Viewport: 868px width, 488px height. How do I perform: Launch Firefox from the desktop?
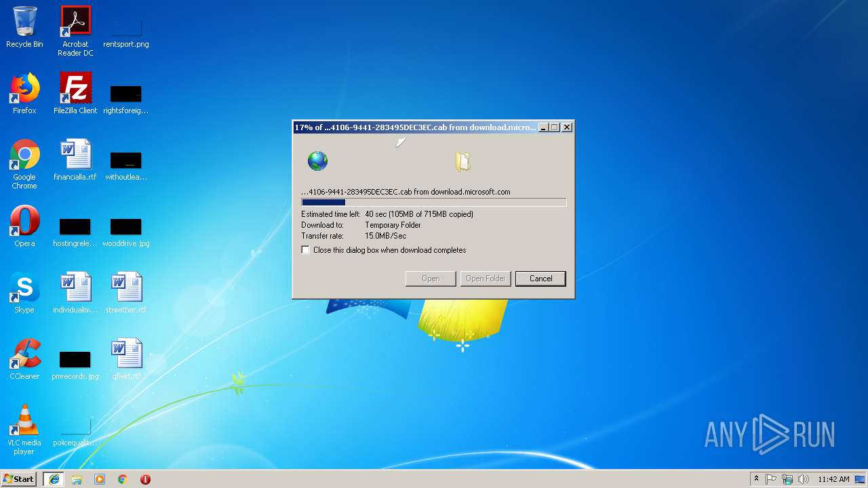point(24,94)
